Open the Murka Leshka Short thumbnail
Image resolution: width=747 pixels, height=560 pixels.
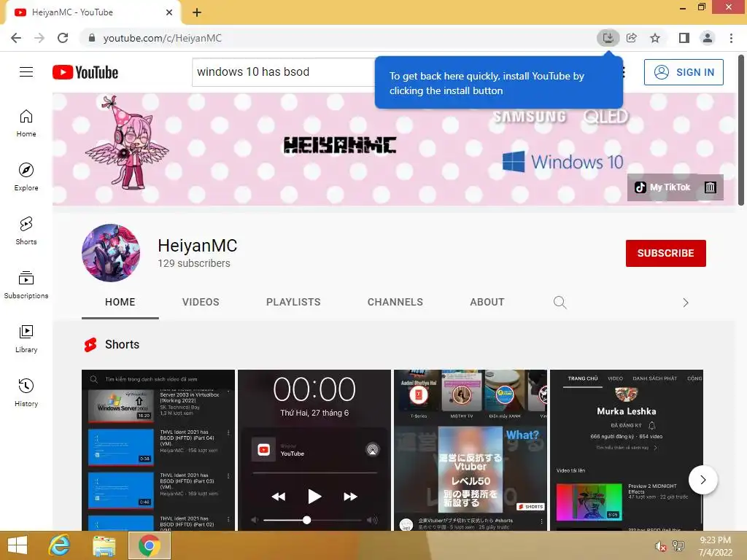coord(627,450)
